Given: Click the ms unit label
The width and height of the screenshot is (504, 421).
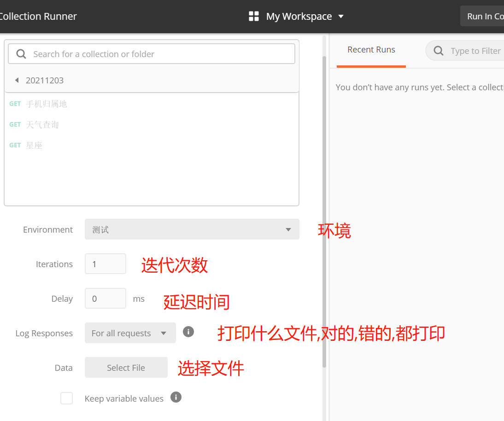Looking at the screenshot, I should pyautogui.click(x=139, y=299).
